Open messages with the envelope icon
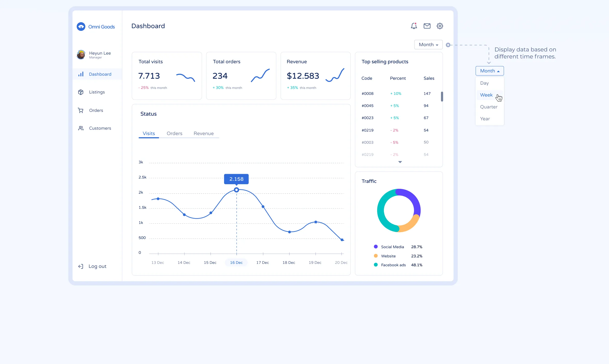 427,26
